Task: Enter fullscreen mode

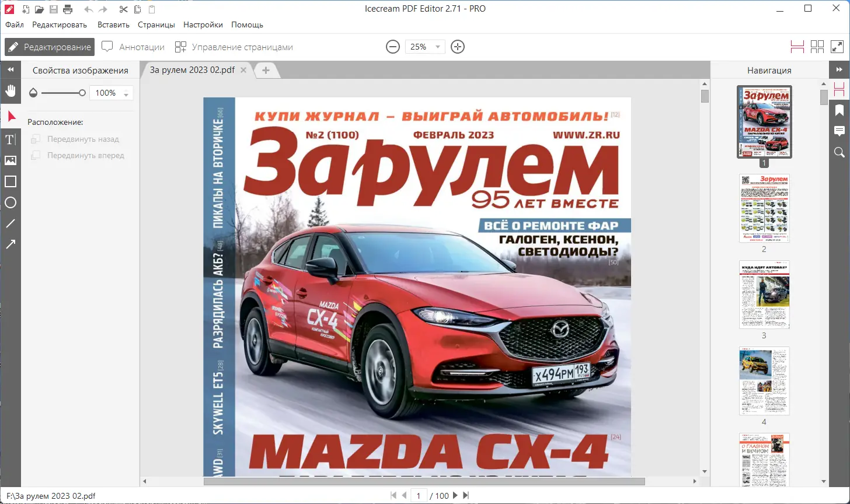Action: (837, 47)
